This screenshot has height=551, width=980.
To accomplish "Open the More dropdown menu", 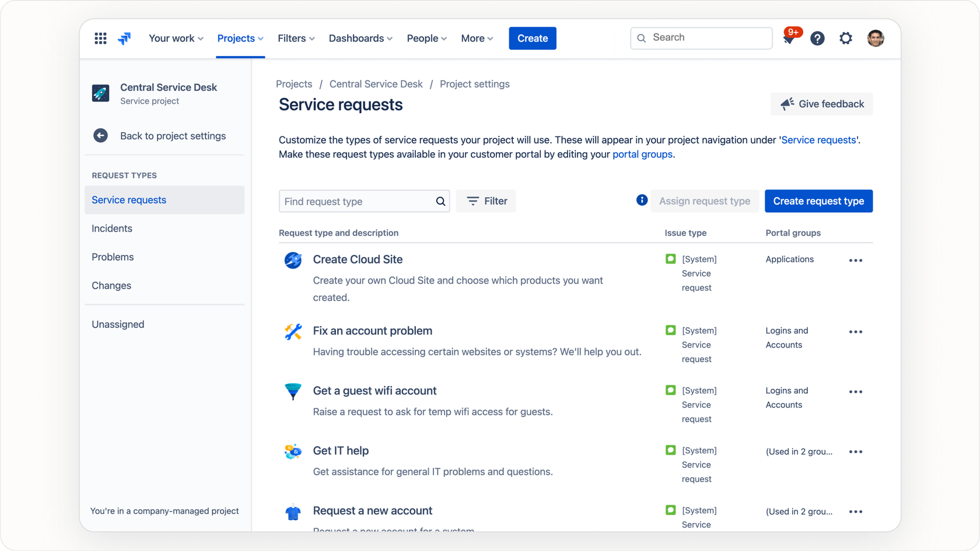I will tap(477, 38).
